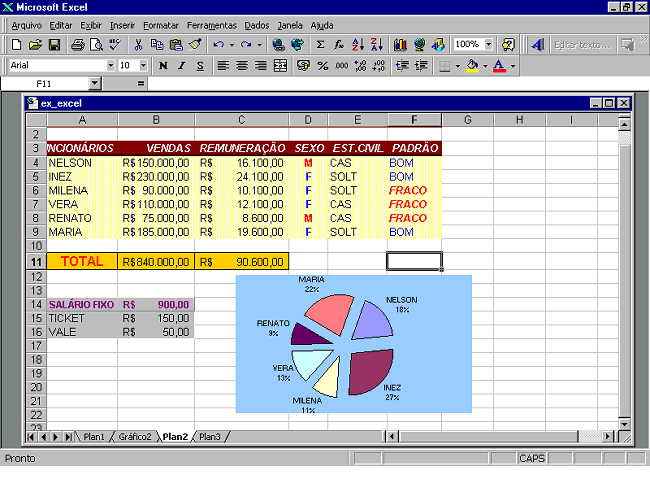The width and height of the screenshot is (650, 488).
Task: Switch to the Plan3 sheet tab
Action: pyautogui.click(x=210, y=437)
